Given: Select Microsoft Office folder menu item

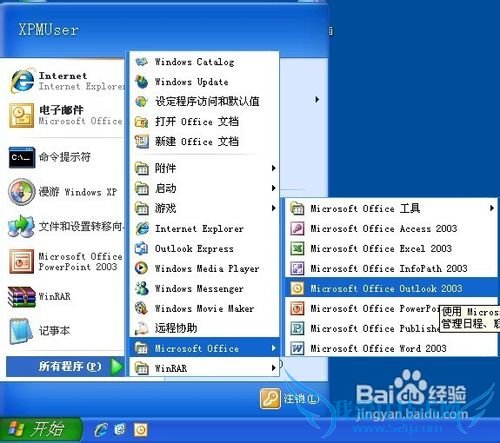Looking at the screenshot, I should tap(204, 348).
